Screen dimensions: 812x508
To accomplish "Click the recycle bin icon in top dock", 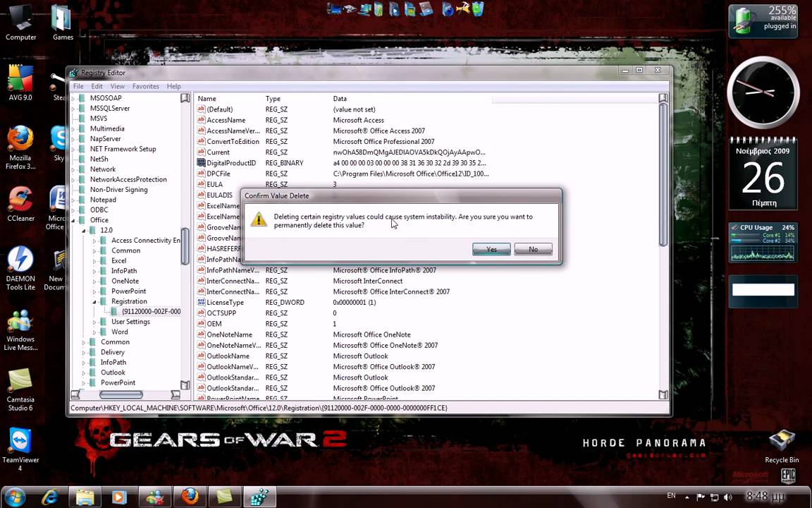I will [x=477, y=8].
